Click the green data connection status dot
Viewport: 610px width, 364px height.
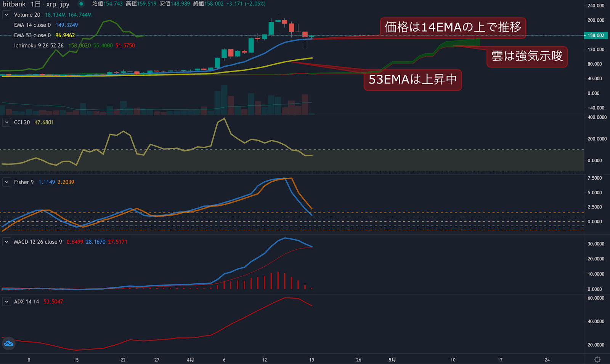pos(80,4)
